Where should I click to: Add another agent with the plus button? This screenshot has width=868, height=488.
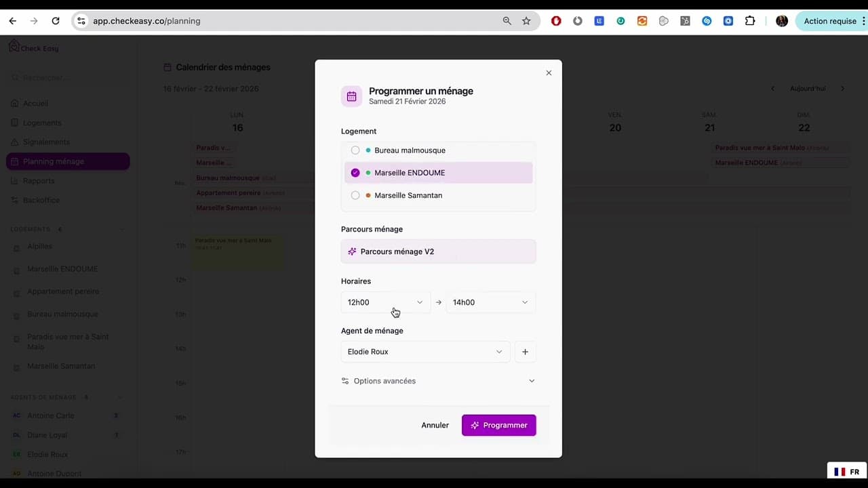pyautogui.click(x=525, y=352)
